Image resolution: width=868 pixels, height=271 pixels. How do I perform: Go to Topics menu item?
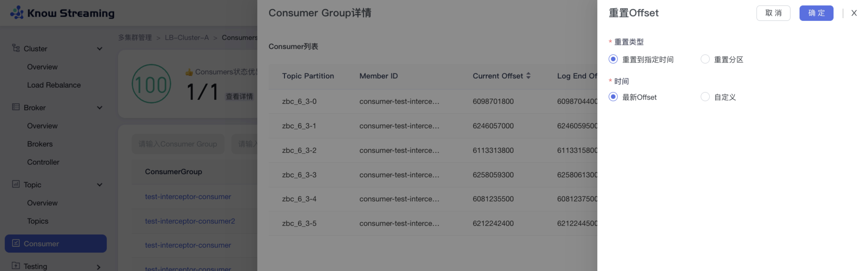pyautogui.click(x=38, y=221)
